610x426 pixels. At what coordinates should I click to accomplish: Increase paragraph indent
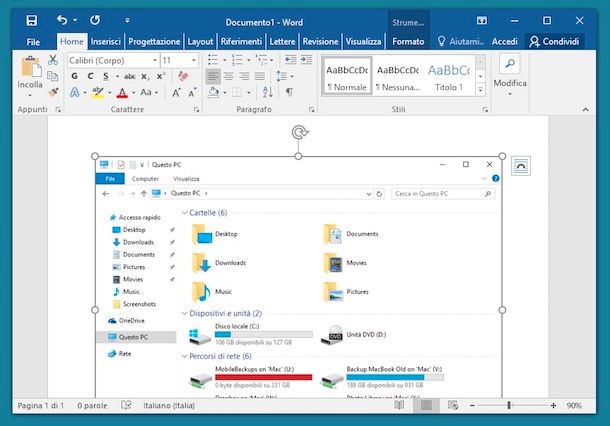tap(306, 60)
